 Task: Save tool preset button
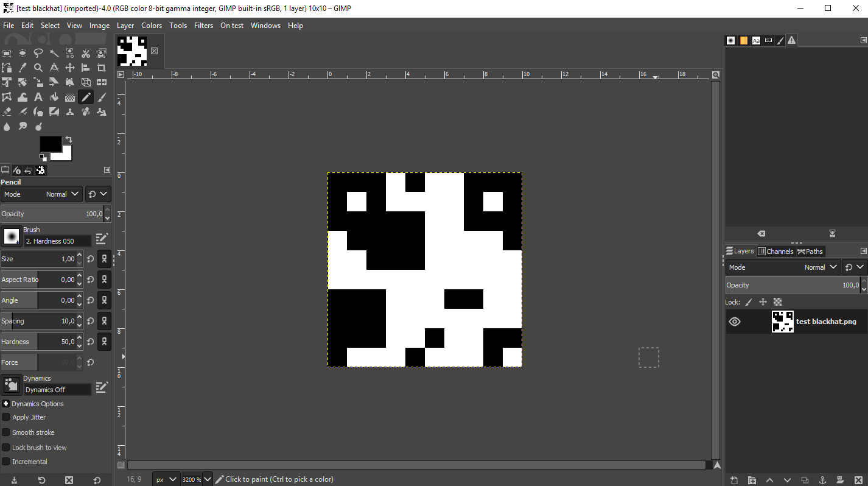coord(14,480)
